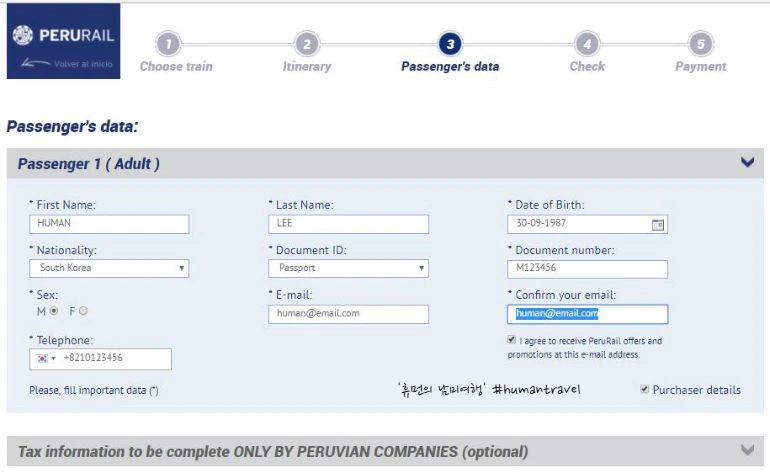Click the Volver al inicio back arrow

coord(35,63)
